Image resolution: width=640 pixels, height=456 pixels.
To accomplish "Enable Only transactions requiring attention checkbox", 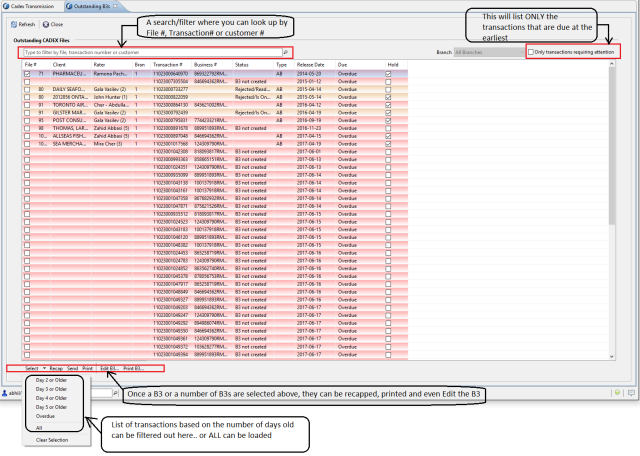I will [531, 52].
